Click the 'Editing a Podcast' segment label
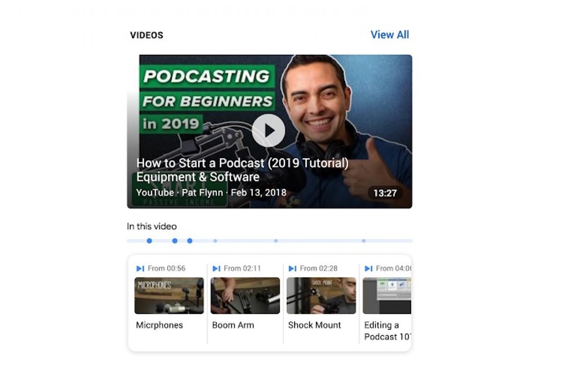This screenshot has height=392, width=562. [x=387, y=331]
